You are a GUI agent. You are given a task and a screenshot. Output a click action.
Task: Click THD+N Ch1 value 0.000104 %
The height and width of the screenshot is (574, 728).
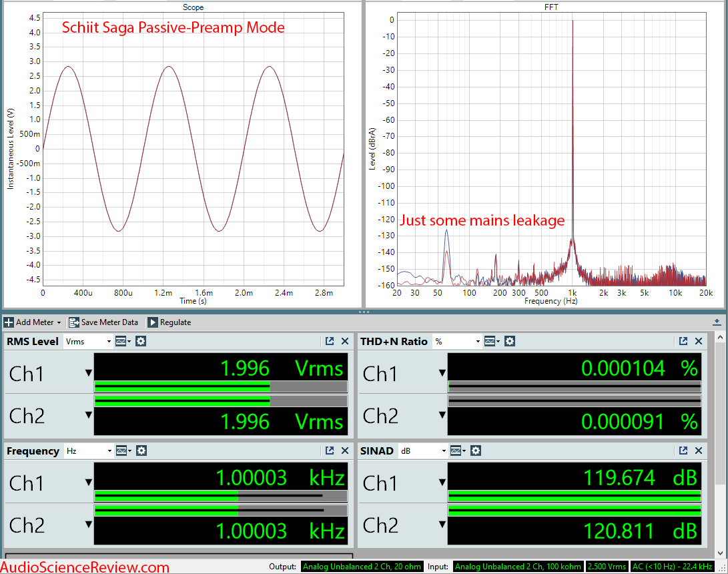(x=639, y=368)
